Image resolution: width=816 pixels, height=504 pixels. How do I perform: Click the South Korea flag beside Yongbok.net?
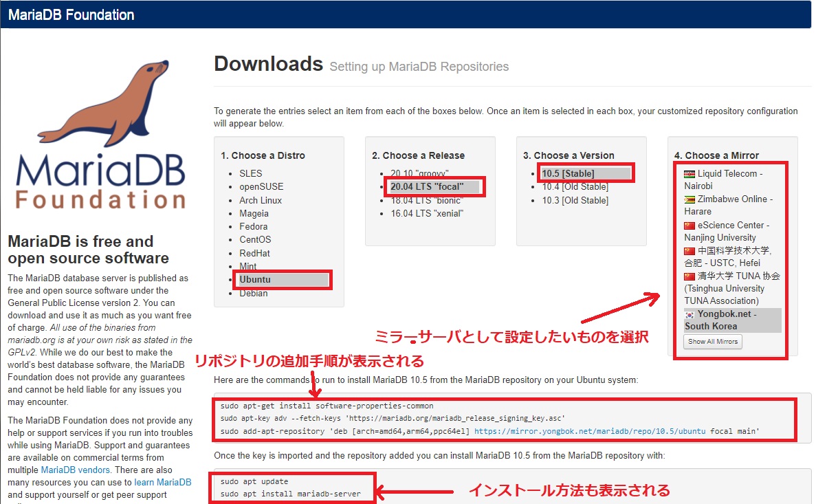[690, 314]
